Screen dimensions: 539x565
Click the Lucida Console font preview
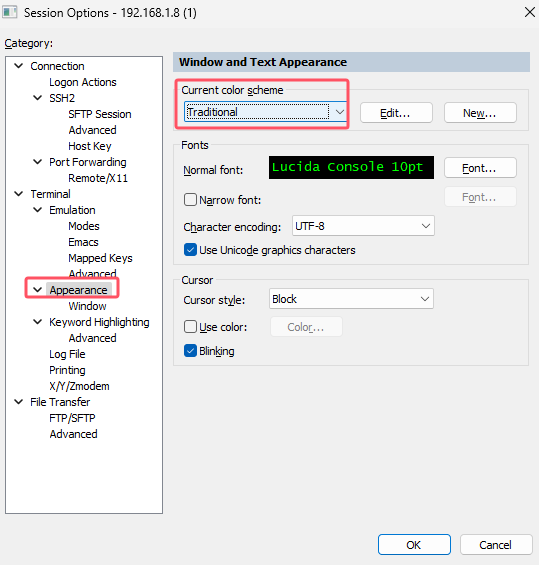pyautogui.click(x=351, y=168)
